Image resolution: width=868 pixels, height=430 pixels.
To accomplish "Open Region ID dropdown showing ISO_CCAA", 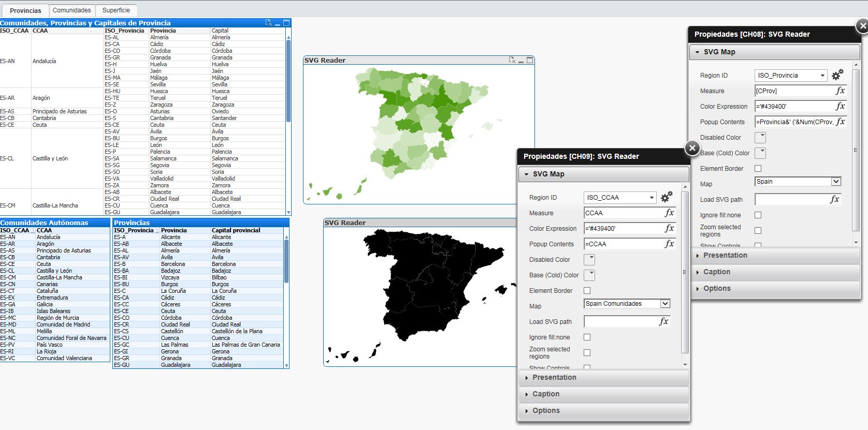I will pyautogui.click(x=620, y=197).
